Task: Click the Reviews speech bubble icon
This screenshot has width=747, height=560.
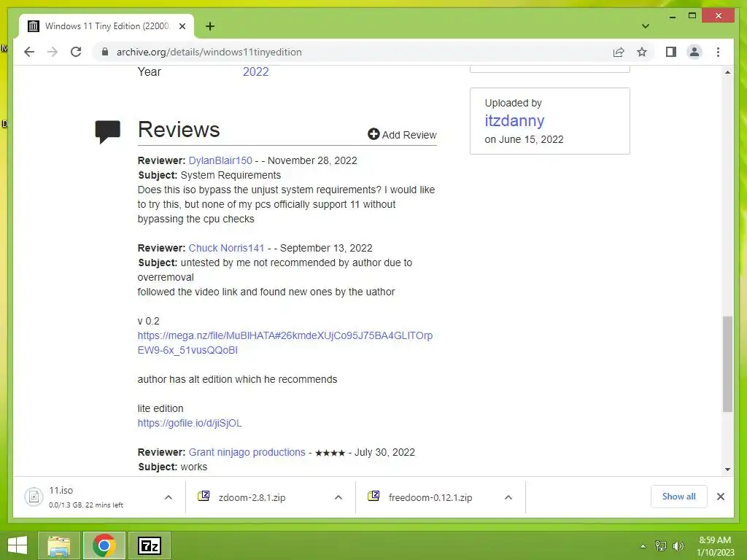Action: point(108,131)
